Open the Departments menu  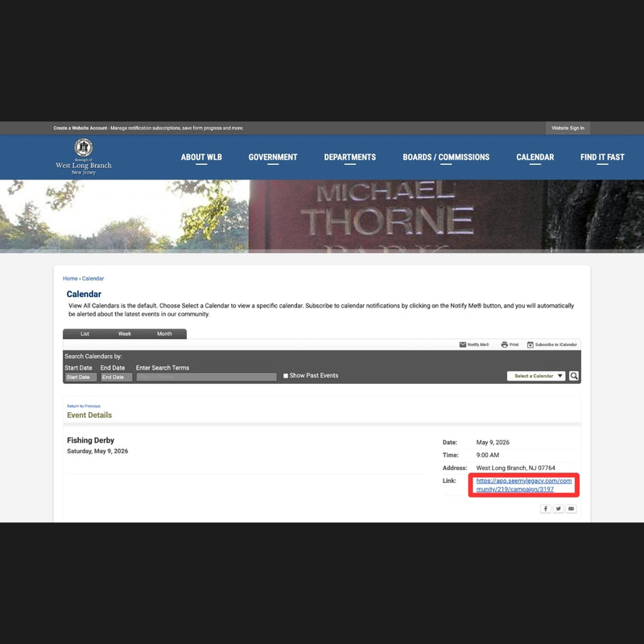[350, 157]
